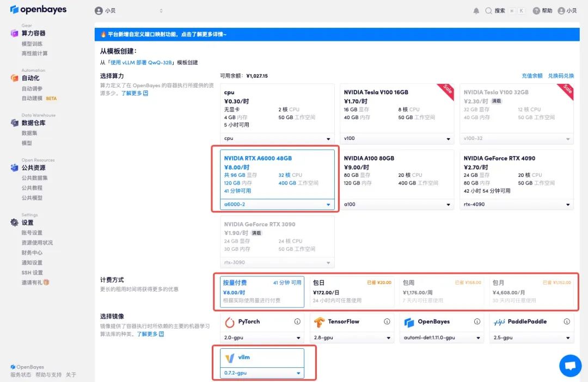This screenshot has height=382, width=588.
Task: Choose 按量付费 billing option
Action: [x=262, y=292]
